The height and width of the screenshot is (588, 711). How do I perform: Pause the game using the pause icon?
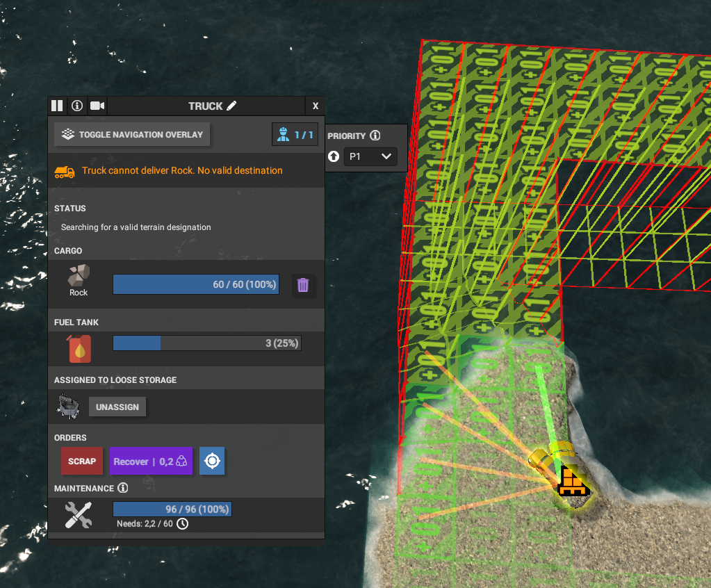click(56, 106)
